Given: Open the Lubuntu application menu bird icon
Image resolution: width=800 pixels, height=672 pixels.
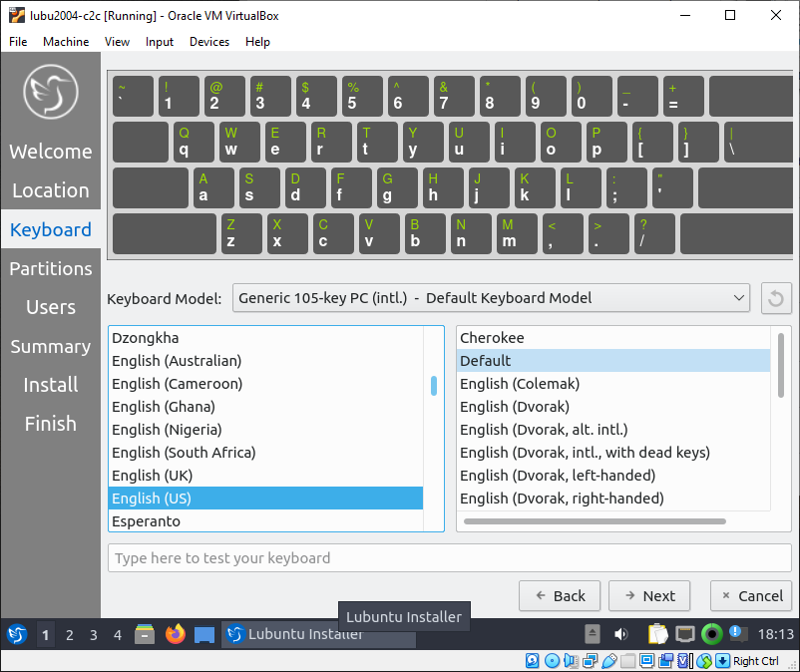Looking at the screenshot, I should [x=16, y=634].
